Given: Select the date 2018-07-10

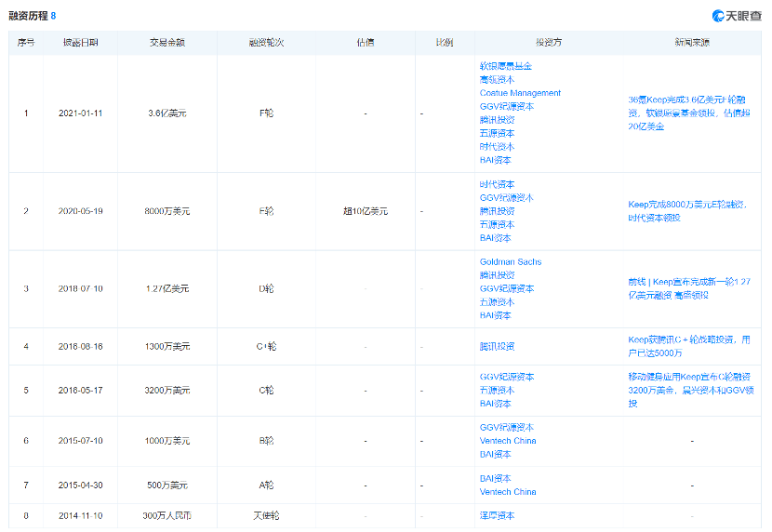Looking at the screenshot, I should click(80, 288).
